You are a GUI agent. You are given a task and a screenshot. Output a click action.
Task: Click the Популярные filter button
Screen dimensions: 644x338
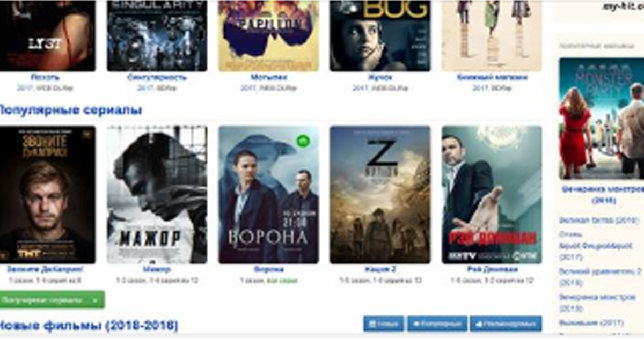point(437,324)
